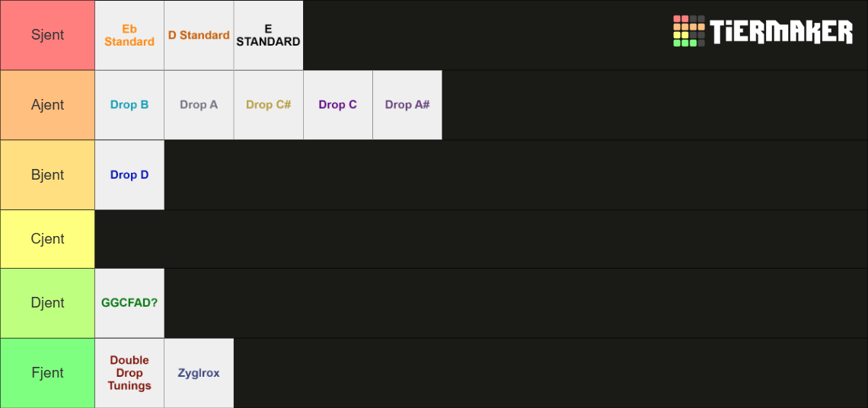Pick the Drop B tile
868x408 pixels.
pos(129,105)
